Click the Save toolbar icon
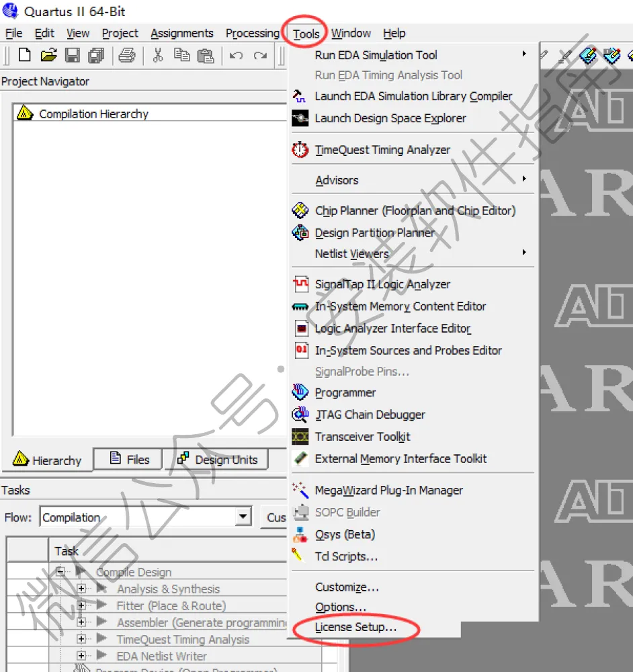This screenshot has height=672, width=633. pyautogui.click(x=72, y=55)
